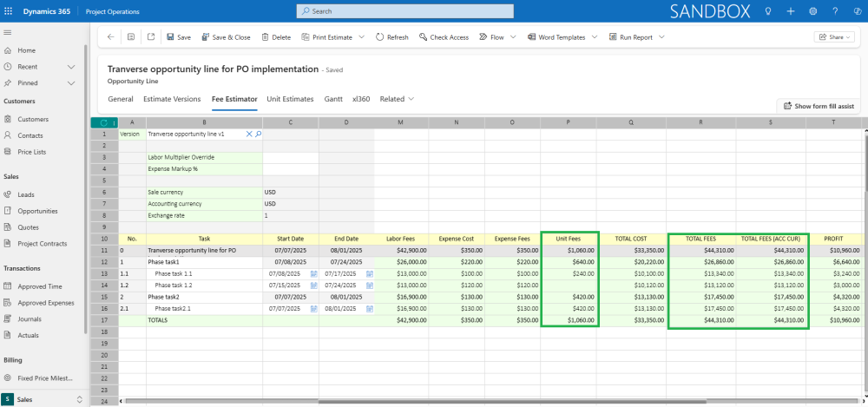Click the Search box in header
This screenshot has height=407, width=868.
point(405,11)
